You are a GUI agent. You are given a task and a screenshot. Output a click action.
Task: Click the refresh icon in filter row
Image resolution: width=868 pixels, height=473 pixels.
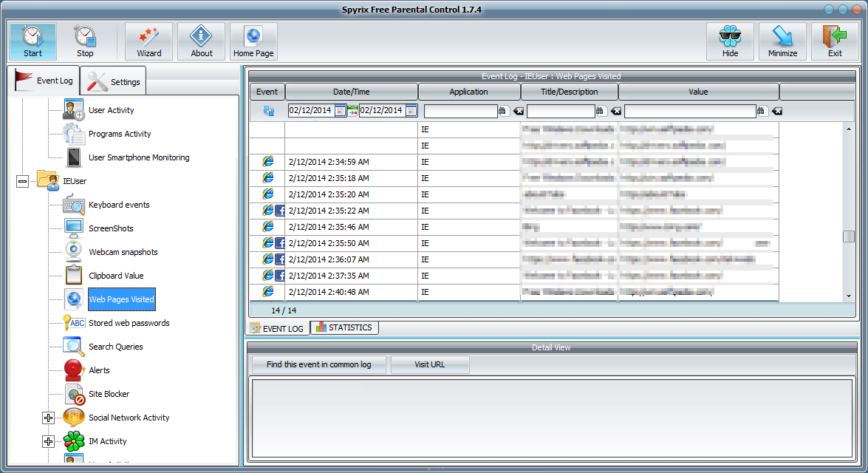(268, 111)
